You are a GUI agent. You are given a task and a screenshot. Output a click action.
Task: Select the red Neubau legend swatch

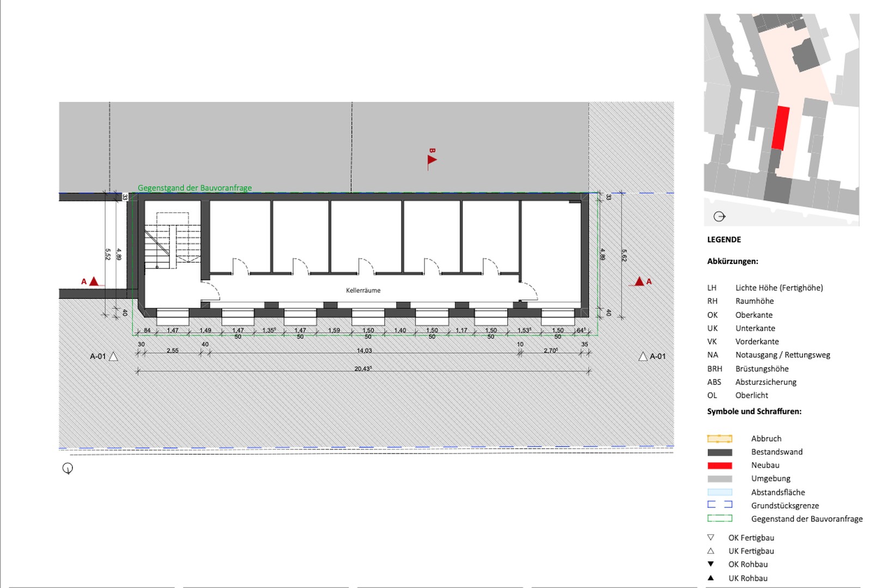pyautogui.click(x=719, y=465)
